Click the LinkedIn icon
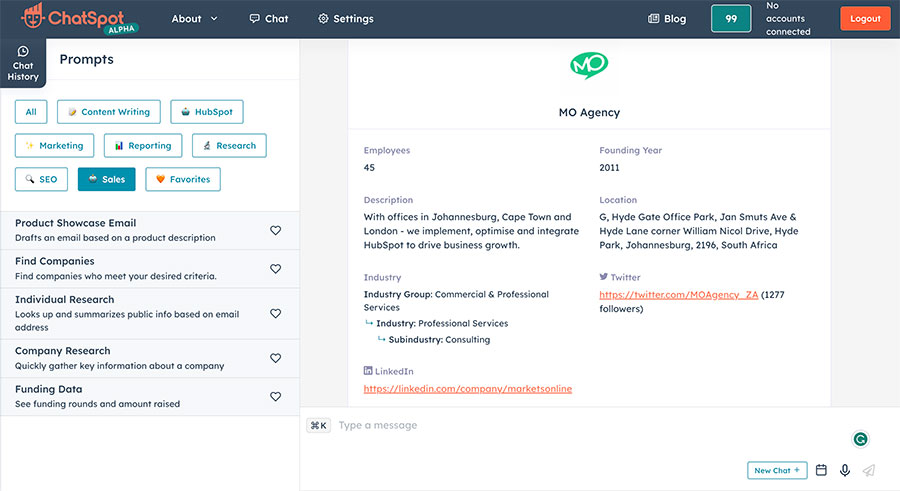Image resolution: width=900 pixels, height=491 pixels. point(368,371)
